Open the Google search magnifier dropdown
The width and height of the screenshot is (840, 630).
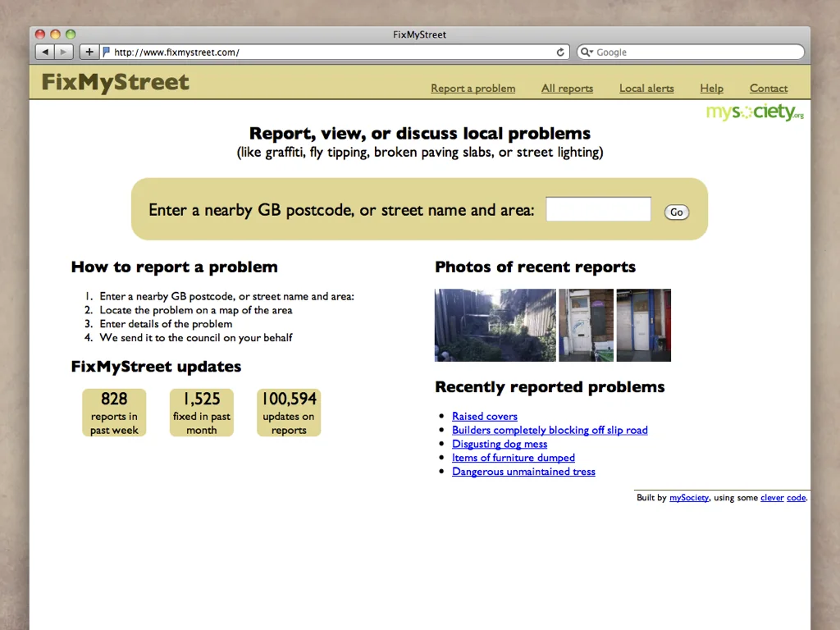(587, 52)
